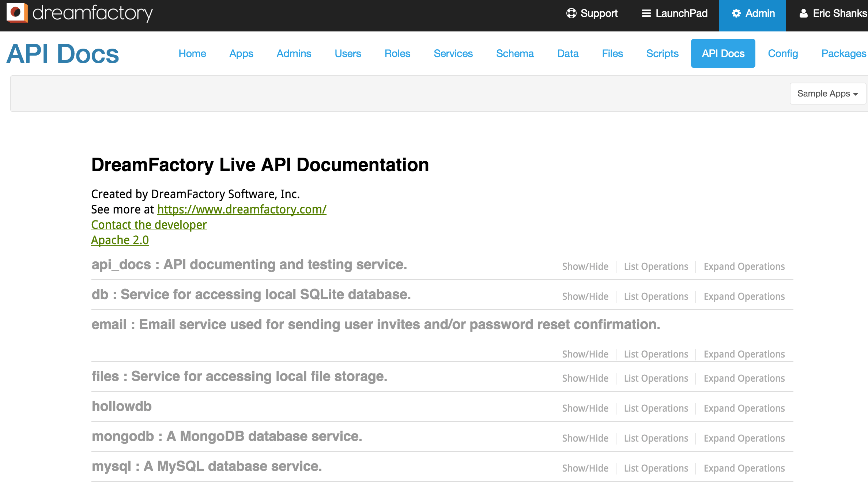Image resolution: width=868 pixels, height=484 pixels.
Task: Open the Schema tab
Action: pos(515,53)
